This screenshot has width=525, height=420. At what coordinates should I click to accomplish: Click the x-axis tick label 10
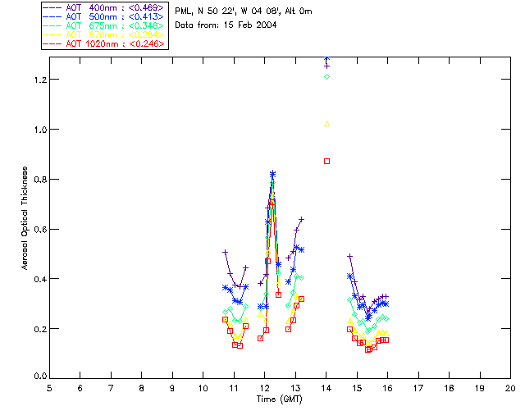click(203, 388)
